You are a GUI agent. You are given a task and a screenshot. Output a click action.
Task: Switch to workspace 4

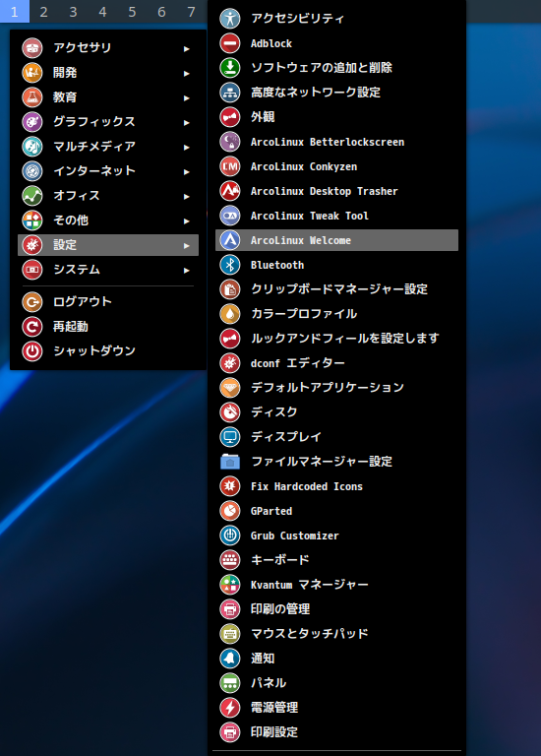(x=102, y=11)
